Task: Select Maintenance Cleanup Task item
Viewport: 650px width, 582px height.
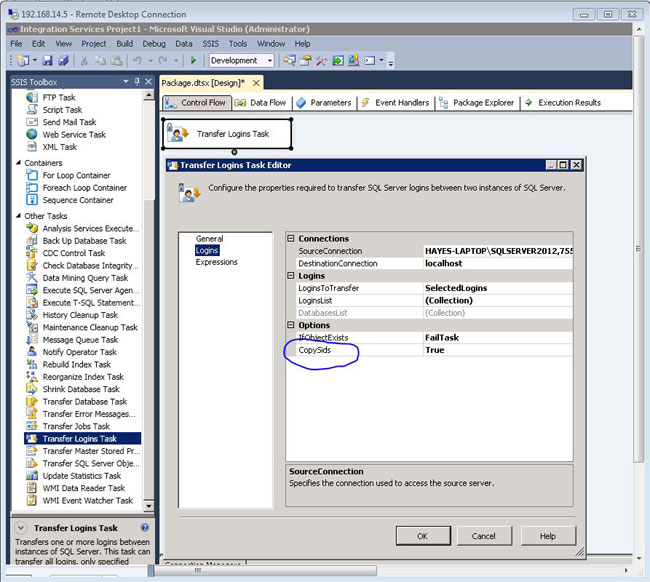Action: [90, 327]
